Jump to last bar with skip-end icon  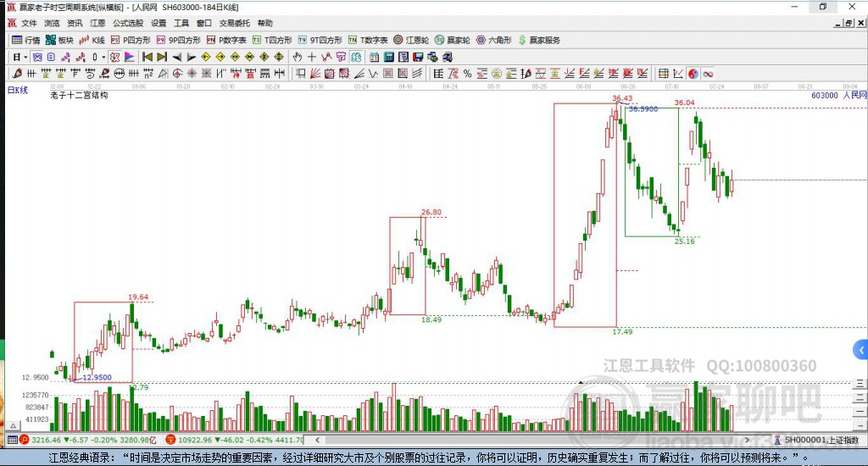click(x=162, y=57)
